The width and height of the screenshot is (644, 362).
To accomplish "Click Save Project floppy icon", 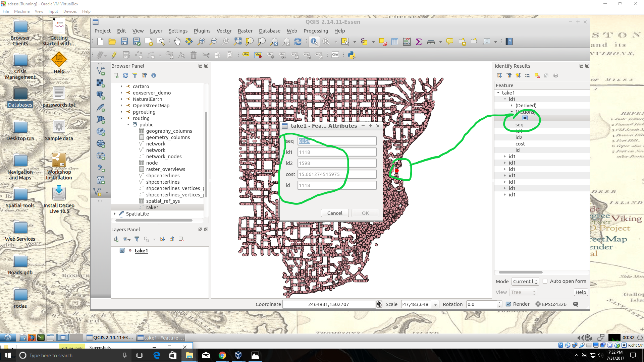I will pyautogui.click(x=124, y=42).
